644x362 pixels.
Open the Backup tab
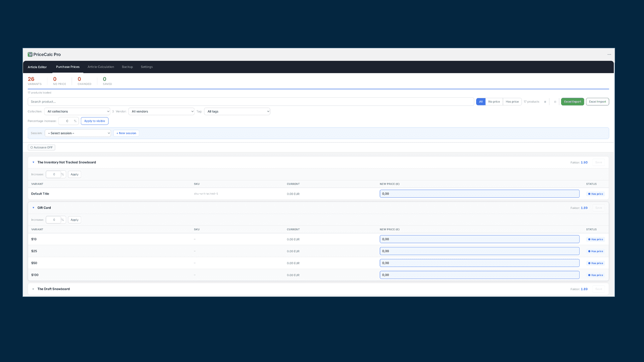point(127,67)
